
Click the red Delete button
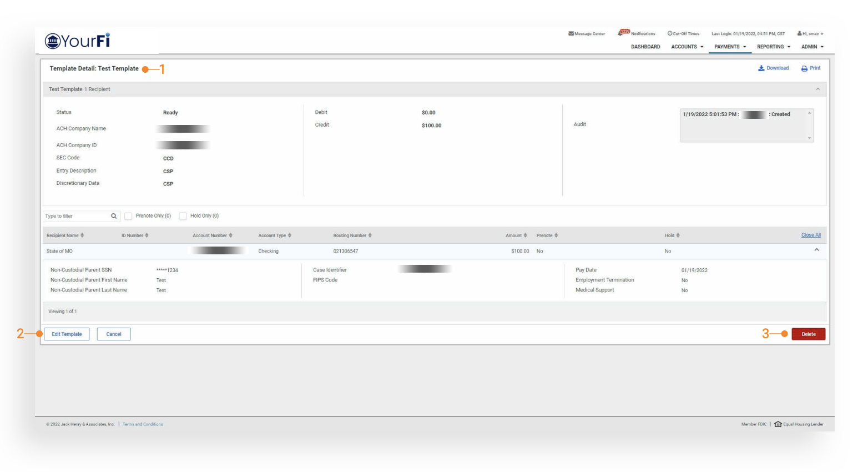coord(808,334)
